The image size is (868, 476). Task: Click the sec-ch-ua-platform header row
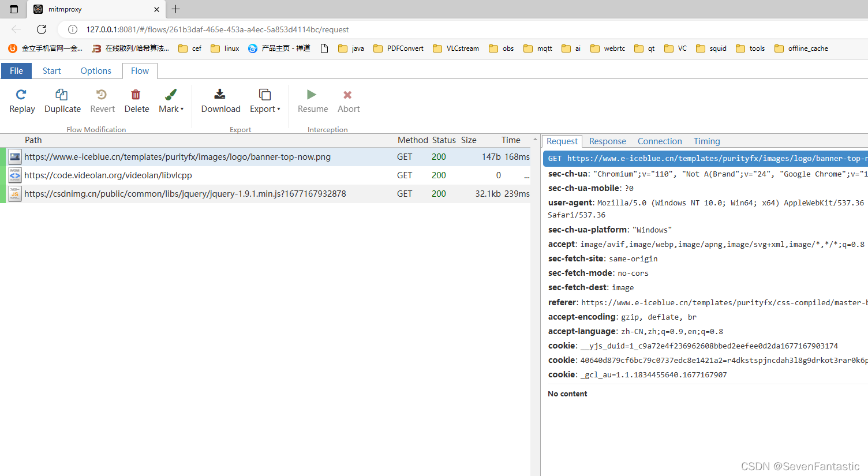pos(610,230)
